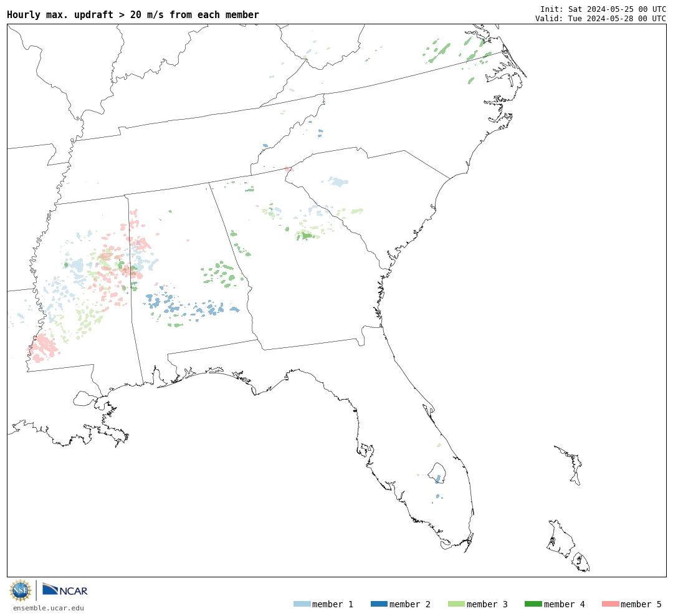The image size is (673, 616).
Task: Click the member 3 light green swatch
Action: tap(456, 604)
